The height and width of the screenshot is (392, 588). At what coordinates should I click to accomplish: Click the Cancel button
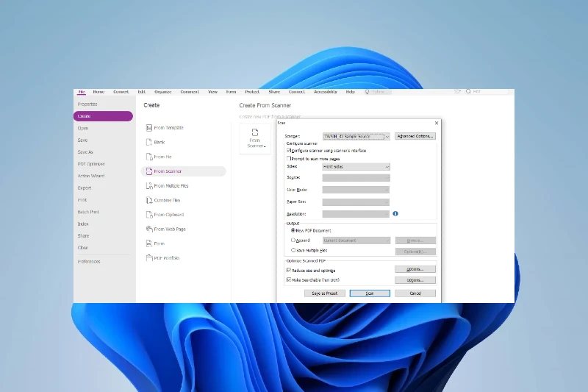click(415, 293)
